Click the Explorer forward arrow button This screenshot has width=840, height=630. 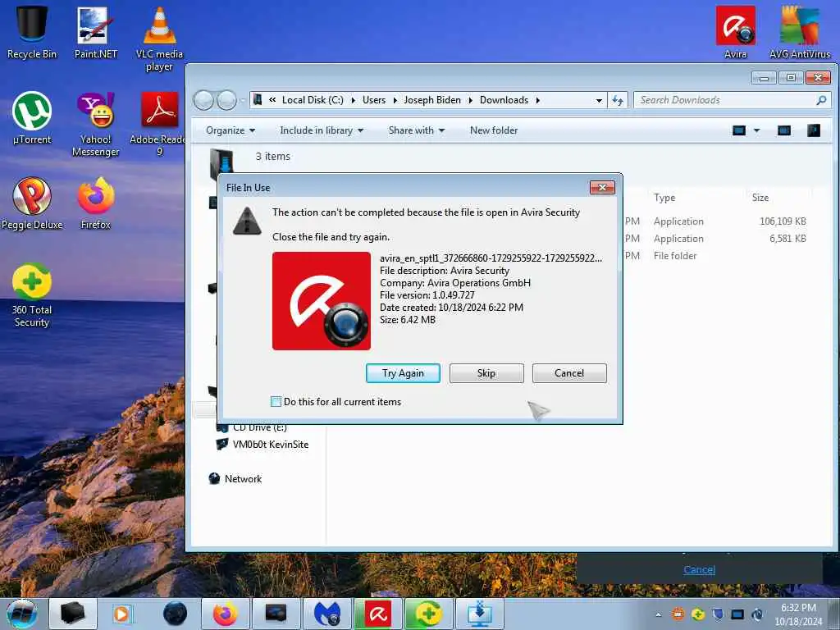[x=226, y=100]
